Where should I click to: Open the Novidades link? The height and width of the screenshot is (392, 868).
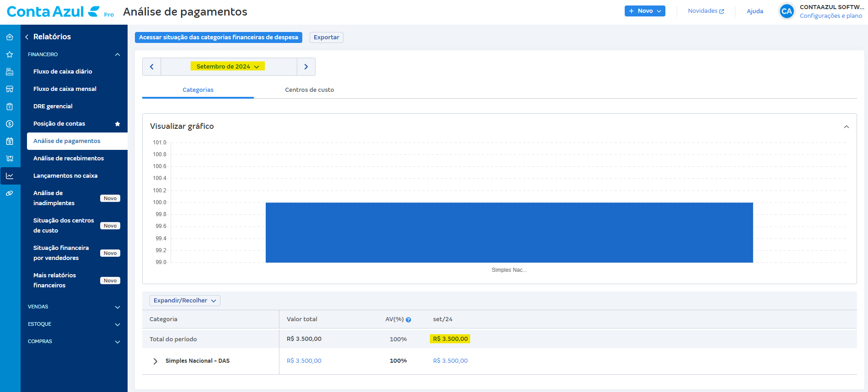[706, 11]
